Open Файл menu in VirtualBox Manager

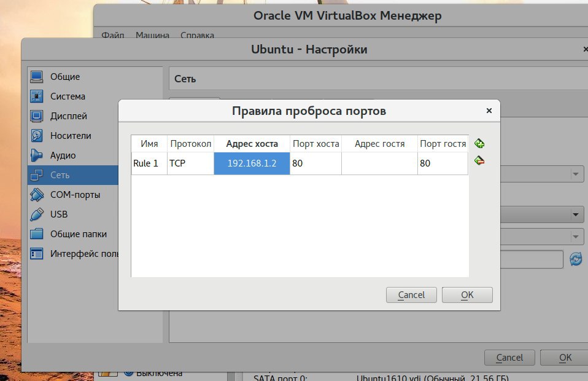pos(112,35)
